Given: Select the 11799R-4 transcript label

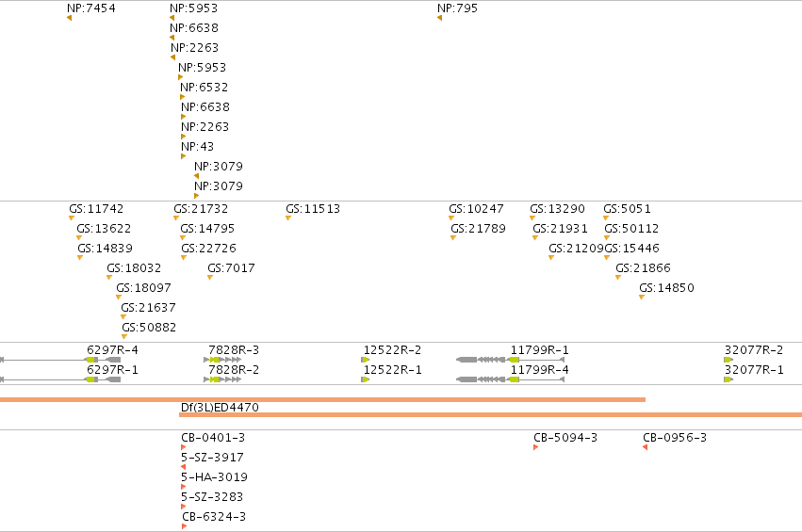Looking at the screenshot, I should (x=540, y=369).
